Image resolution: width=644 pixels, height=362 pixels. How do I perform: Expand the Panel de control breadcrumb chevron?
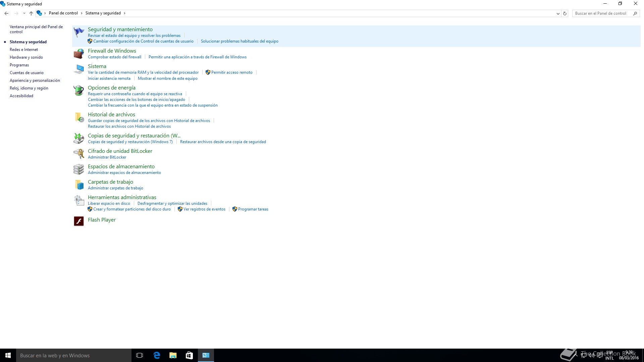click(x=82, y=13)
